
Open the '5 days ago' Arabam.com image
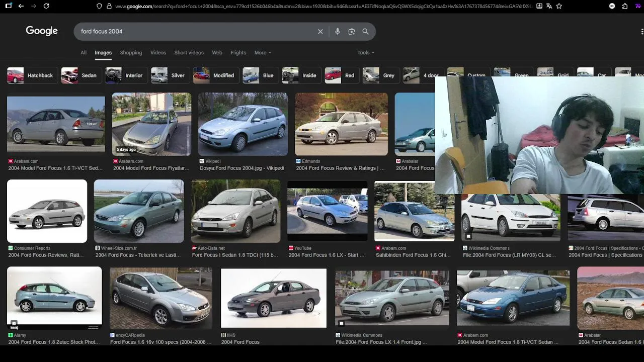coord(151,124)
